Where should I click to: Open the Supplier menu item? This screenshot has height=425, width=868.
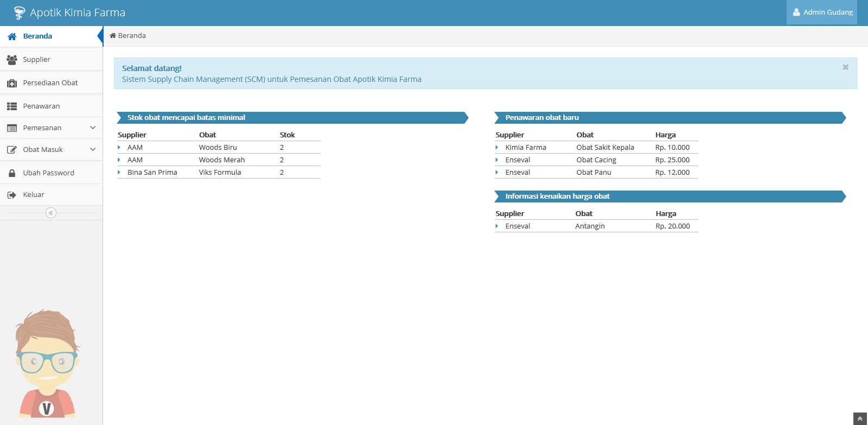(51, 60)
